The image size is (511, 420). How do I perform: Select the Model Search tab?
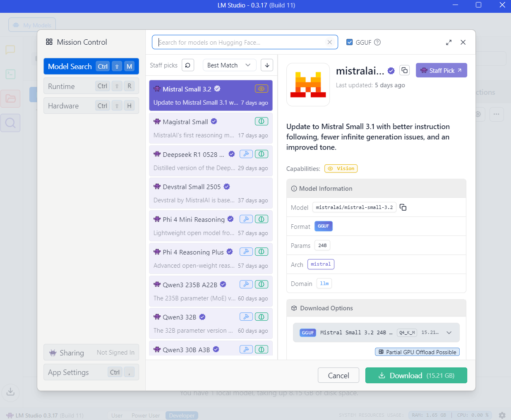coord(91,66)
